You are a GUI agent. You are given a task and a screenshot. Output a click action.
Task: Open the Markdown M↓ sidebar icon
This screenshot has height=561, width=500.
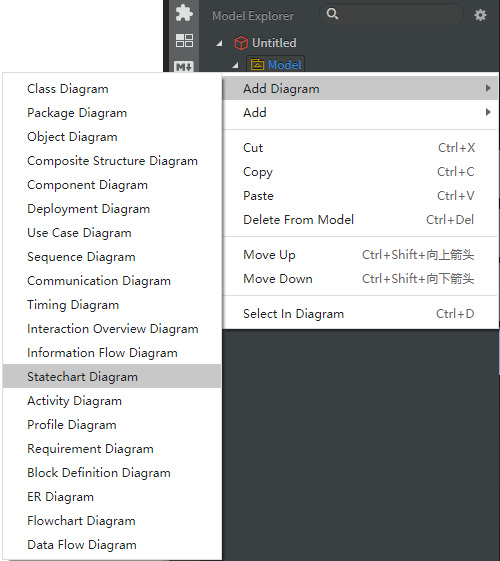(x=184, y=67)
